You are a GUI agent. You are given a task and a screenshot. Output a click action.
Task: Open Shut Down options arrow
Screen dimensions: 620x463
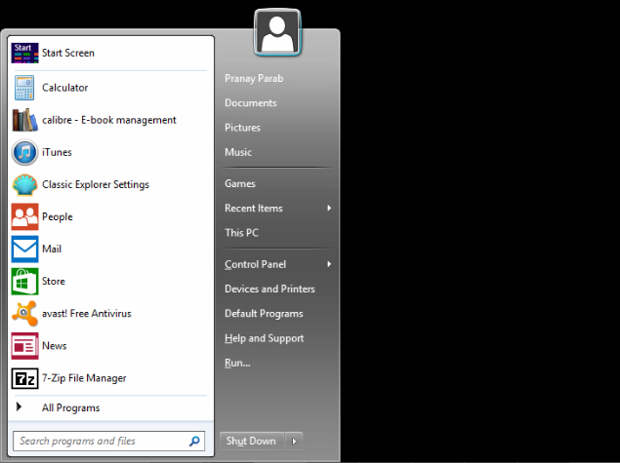tap(294, 441)
